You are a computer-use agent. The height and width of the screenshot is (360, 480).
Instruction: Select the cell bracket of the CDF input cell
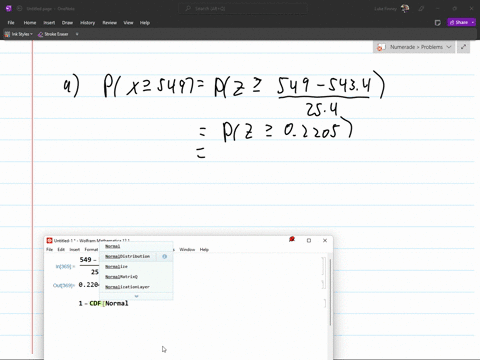tap(325, 303)
